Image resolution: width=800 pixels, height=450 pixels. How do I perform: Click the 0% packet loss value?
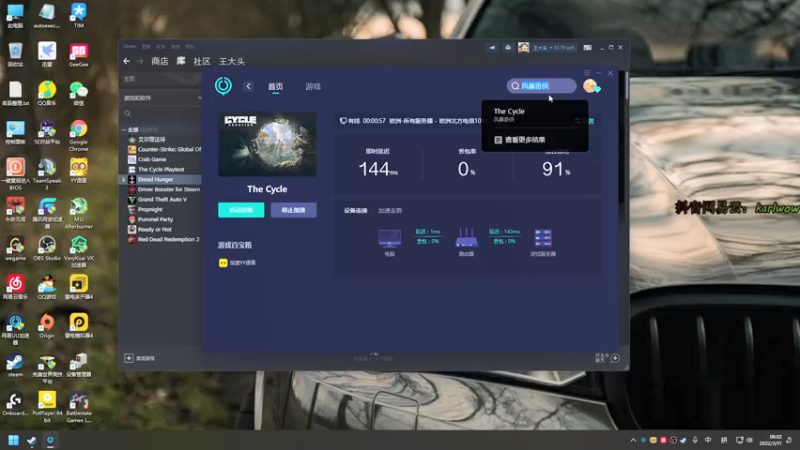(466, 169)
